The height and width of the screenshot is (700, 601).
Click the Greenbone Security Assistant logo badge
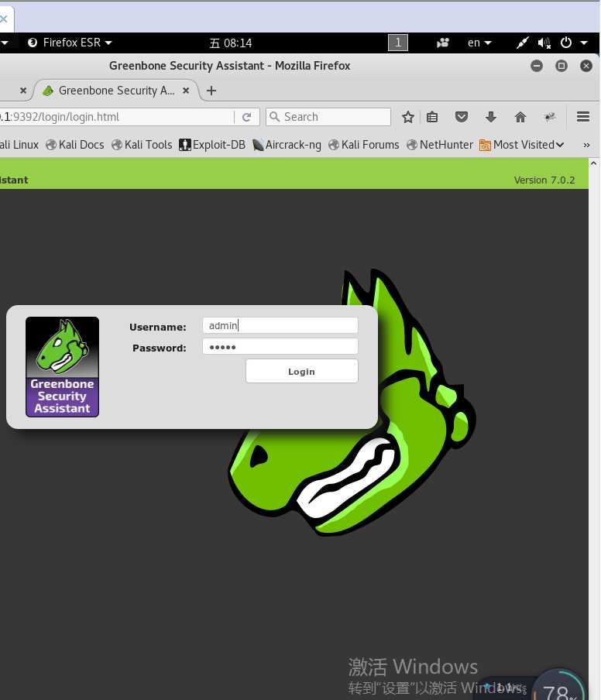point(62,367)
